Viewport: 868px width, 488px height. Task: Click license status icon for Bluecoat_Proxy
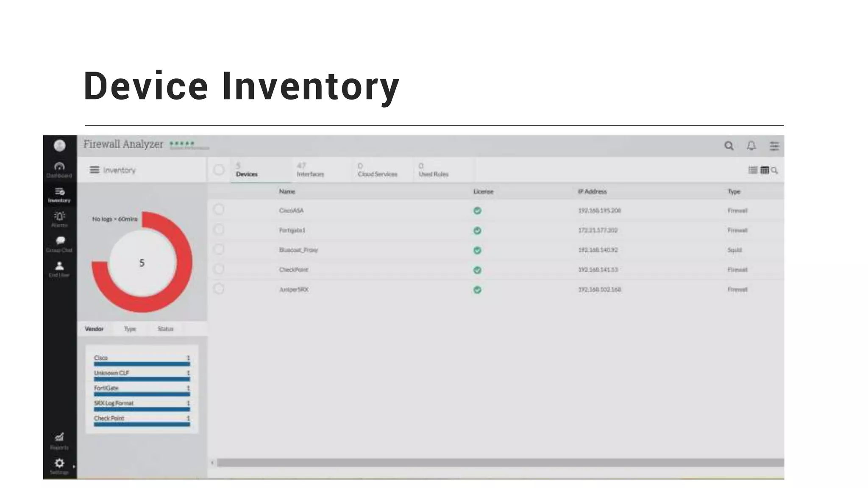point(477,250)
